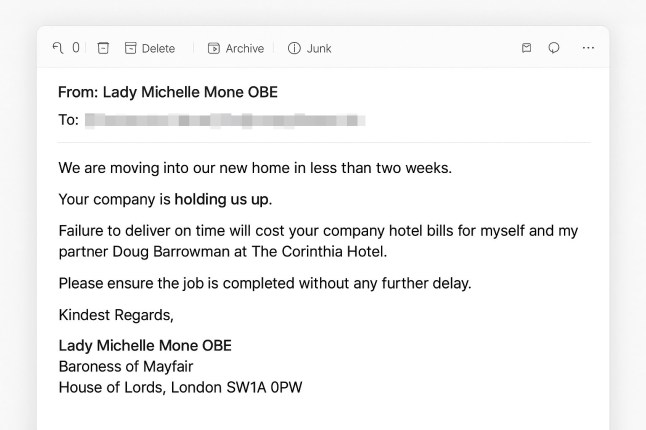The width and height of the screenshot is (646, 430).
Task: Click "Baroness of Mayfair" in the signature
Action: coord(126,366)
